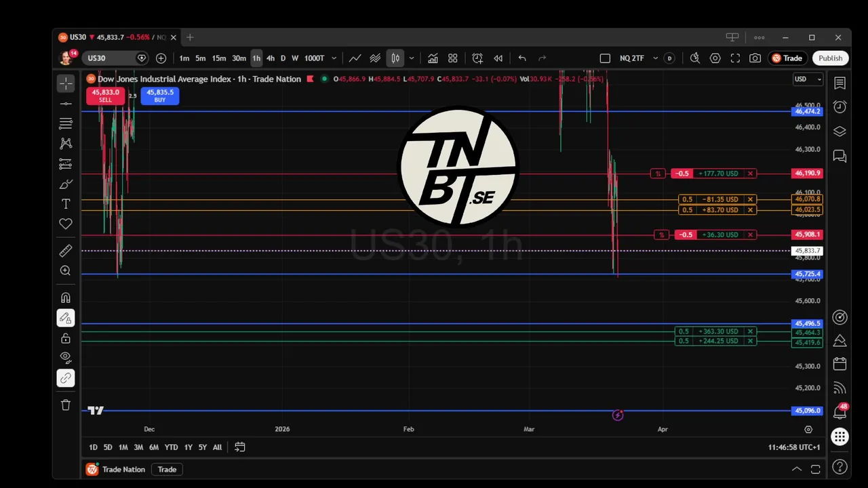
Task: Take a chart snapshot with camera icon
Action: [x=755, y=58]
